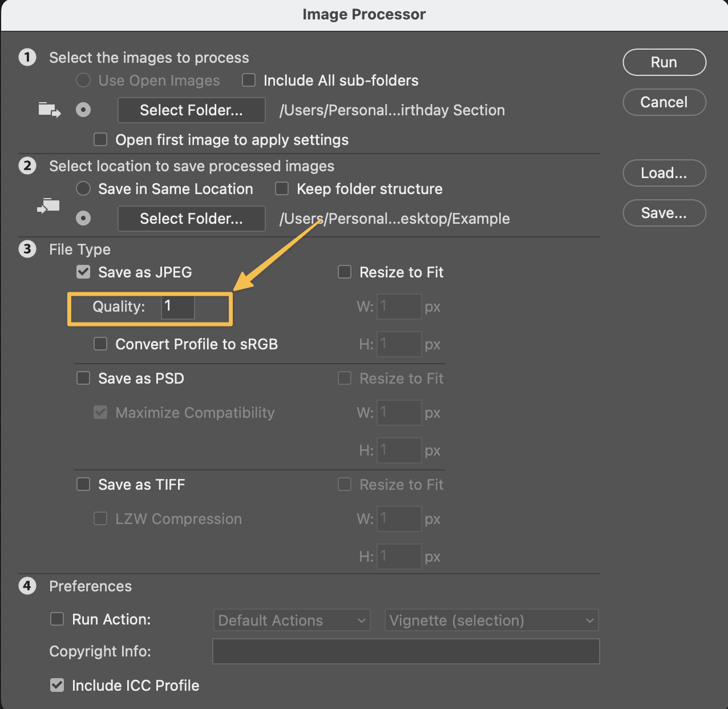Toggle LZW Compression
Viewport: 728px width, 709px height.
[x=100, y=518]
